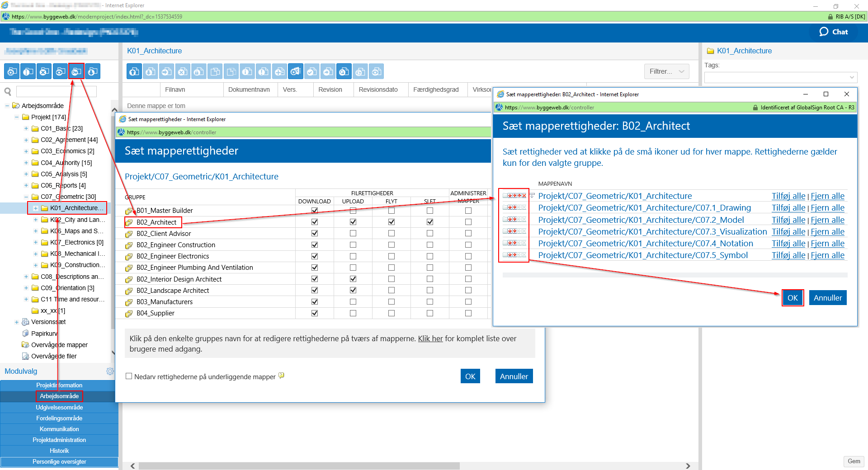The height and width of the screenshot is (470, 868).
Task: Enable Upload for B01_Master Builder
Action: click(x=353, y=211)
